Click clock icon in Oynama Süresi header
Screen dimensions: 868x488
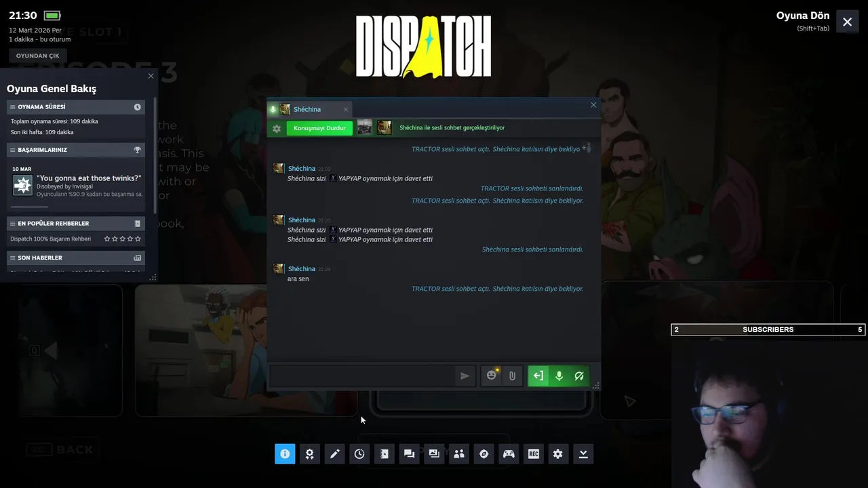(138, 107)
